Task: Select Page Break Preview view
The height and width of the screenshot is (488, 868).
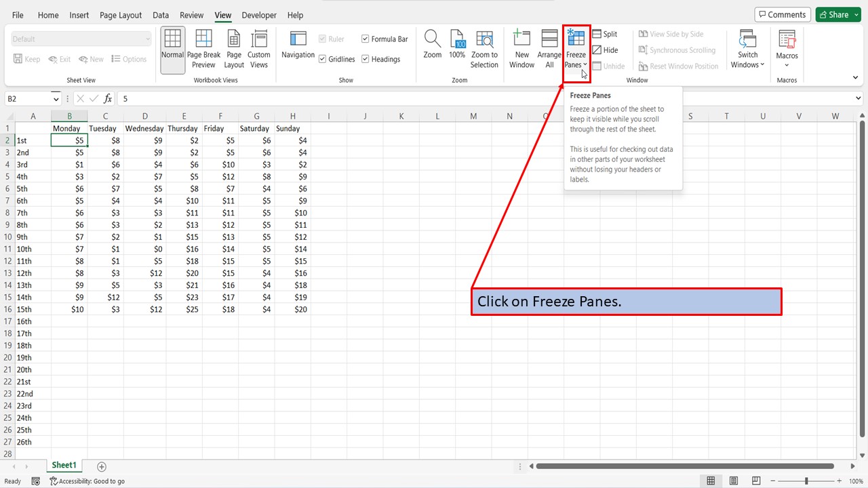Action: pos(203,47)
